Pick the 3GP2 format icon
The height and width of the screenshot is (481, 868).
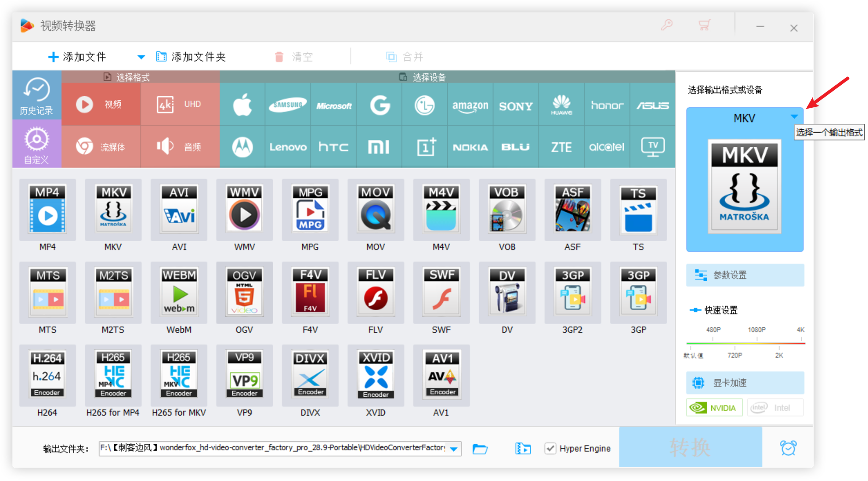click(x=573, y=293)
